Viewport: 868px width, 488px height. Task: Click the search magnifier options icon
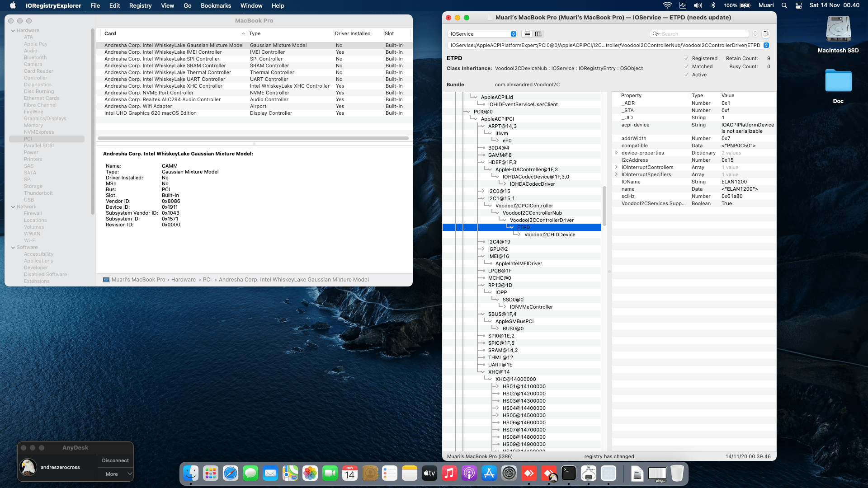(x=656, y=34)
